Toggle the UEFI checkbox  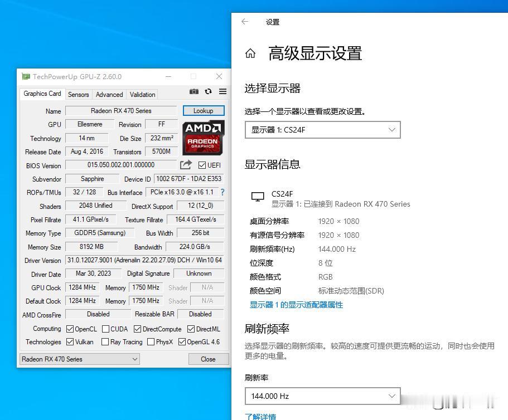[202, 165]
